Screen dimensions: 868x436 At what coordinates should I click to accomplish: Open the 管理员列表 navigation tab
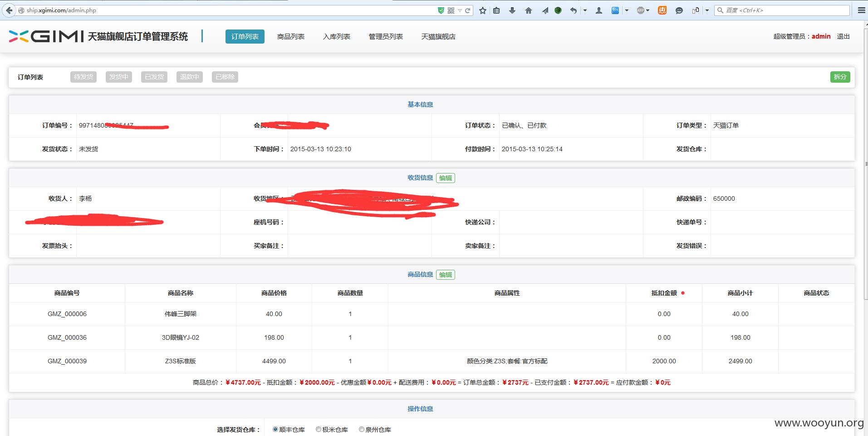point(386,37)
